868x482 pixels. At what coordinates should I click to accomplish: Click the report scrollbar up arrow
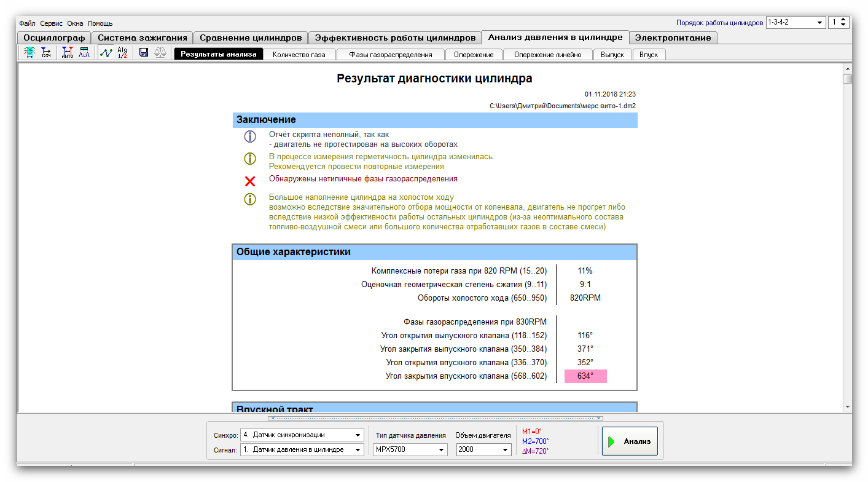(848, 68)
